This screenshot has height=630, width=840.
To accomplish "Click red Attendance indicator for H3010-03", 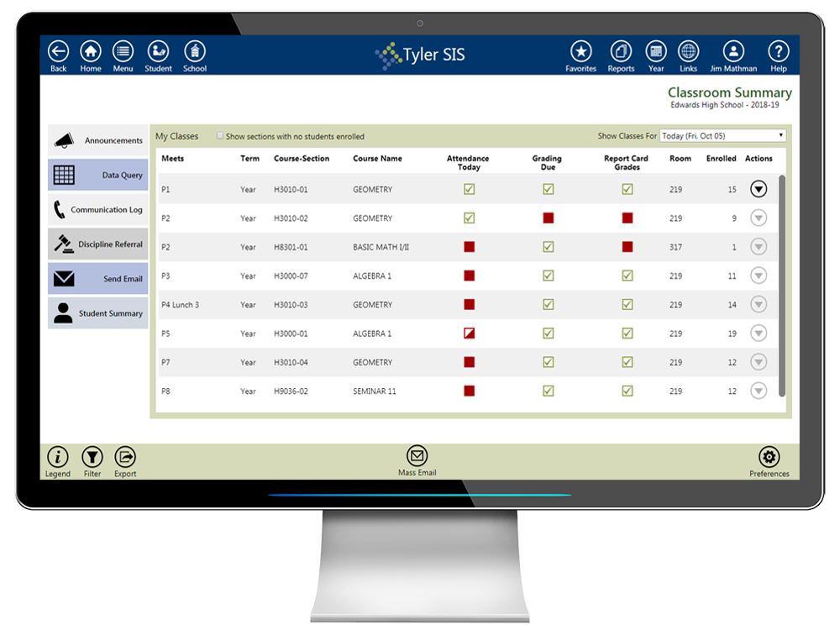I will coord(470,305).
